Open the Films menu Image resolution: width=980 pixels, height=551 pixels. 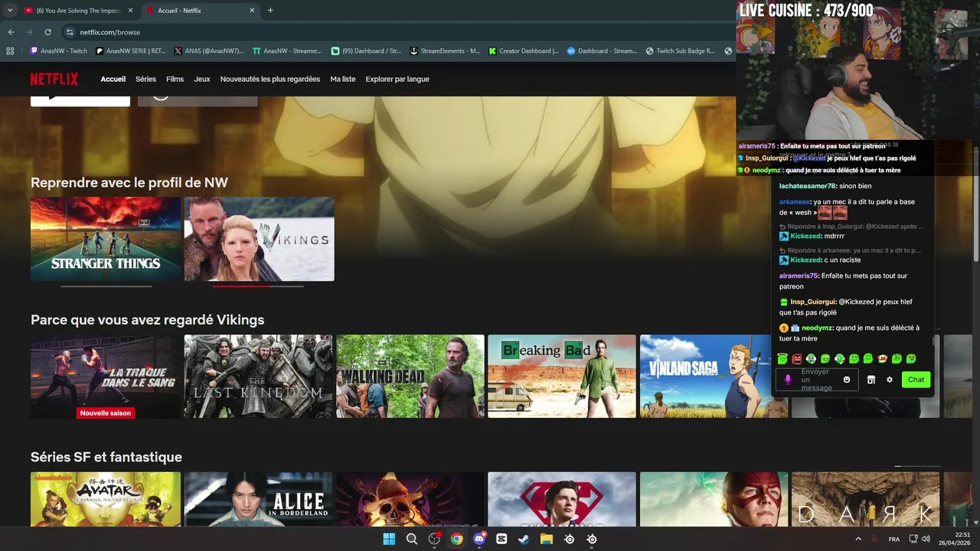tap(175, 79)
